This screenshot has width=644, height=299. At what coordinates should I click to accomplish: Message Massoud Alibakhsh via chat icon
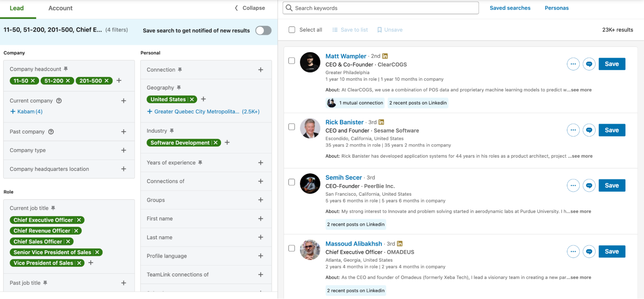(x=589, y=252)
